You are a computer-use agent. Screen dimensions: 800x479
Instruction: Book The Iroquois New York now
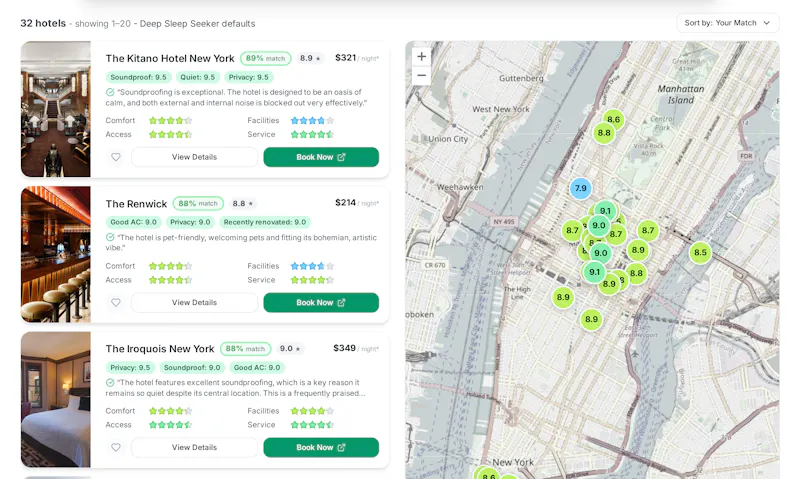click(321, 447)
